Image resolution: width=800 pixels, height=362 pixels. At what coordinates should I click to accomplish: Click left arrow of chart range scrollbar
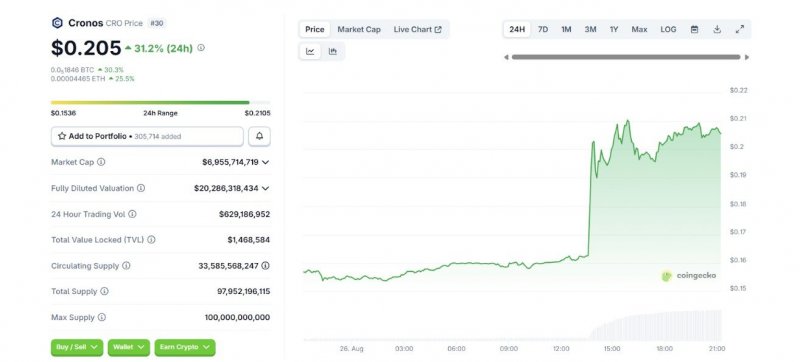[506, 57]
